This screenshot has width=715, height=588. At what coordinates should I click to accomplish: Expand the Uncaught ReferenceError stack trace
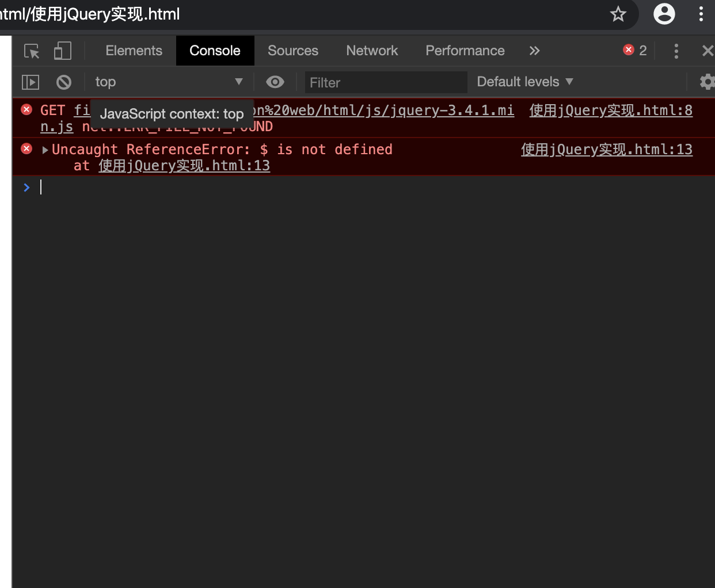[x=45, y=150]
